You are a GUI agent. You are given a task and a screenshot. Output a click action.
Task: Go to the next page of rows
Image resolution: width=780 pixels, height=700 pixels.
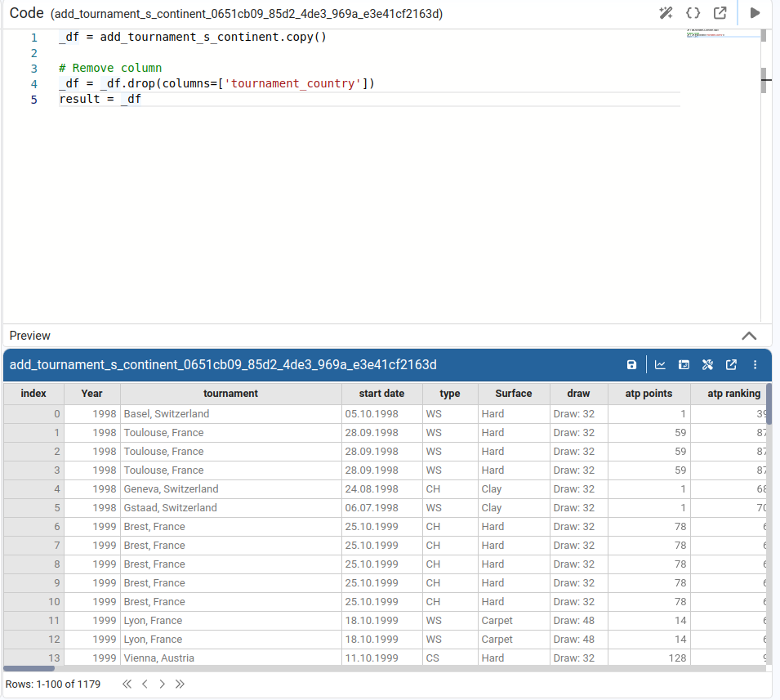point(162,684)
